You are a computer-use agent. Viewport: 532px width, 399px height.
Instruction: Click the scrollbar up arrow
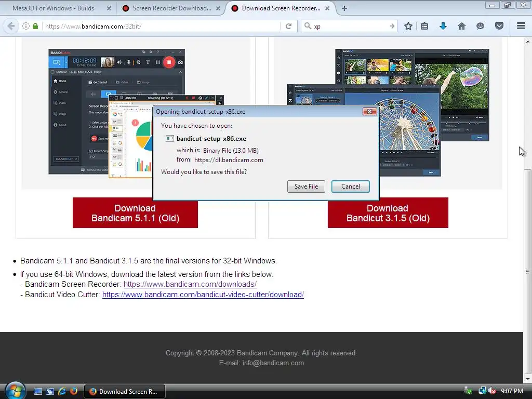coord(527,42)
